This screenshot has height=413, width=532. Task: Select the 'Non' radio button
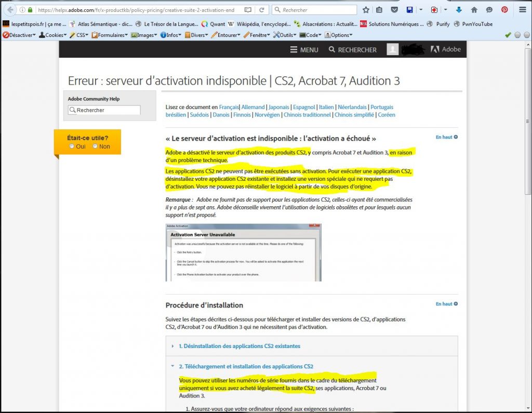click(x=95, y=146)
